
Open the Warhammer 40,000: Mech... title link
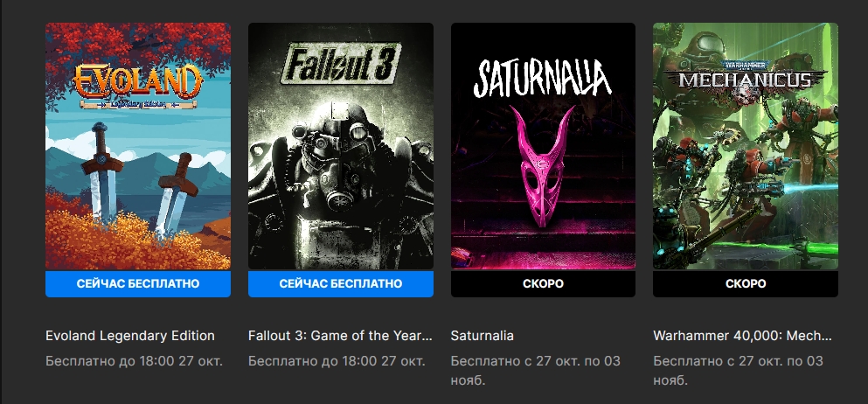[x=742, y=336]
